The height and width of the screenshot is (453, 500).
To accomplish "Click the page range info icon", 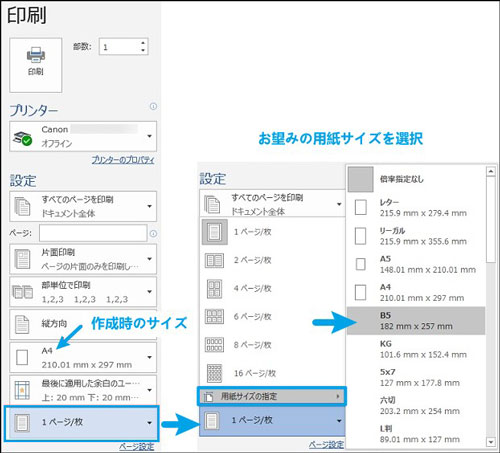I will pyautogui.click(x=153, y=233).
